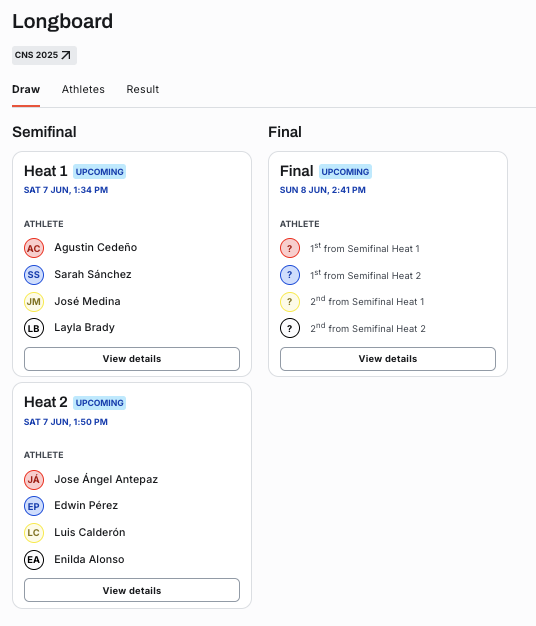Image resolution: width=536 pixels, height=626 pixels.
Task: Select the Draw tab
Action: [26, 89]
